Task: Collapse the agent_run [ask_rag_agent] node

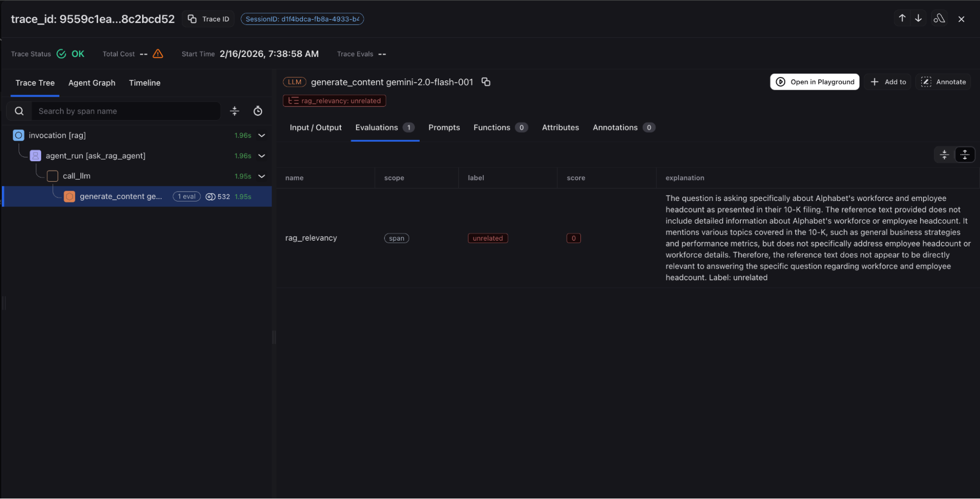Action: point(262,156)
